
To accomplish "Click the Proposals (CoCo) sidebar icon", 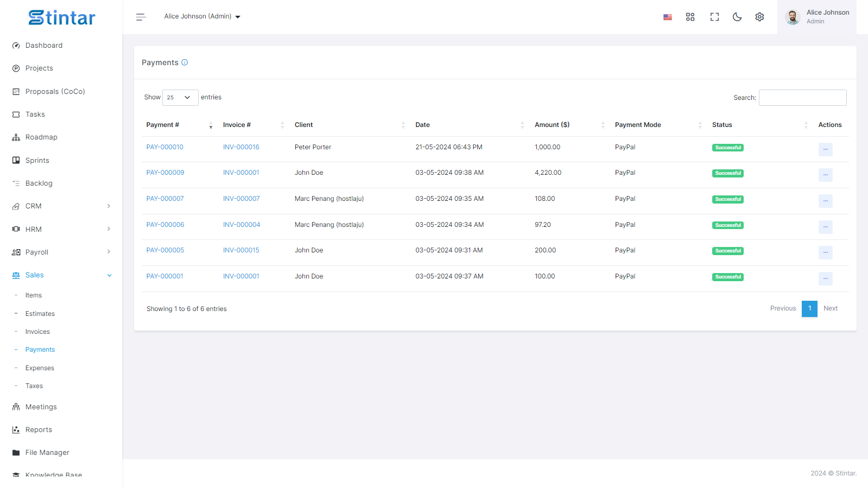I will 16,92.
